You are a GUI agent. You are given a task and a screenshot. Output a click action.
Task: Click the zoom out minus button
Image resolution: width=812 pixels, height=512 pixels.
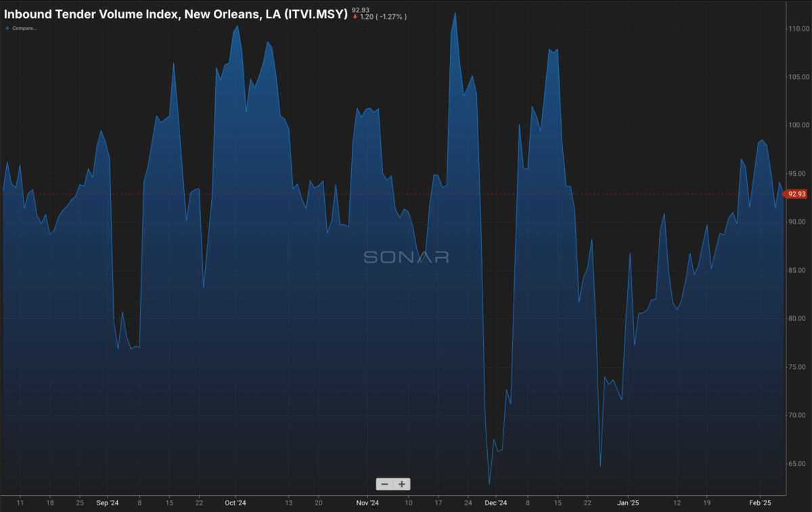point(385,484)
